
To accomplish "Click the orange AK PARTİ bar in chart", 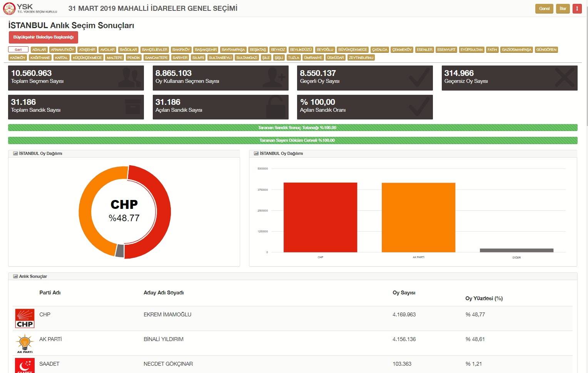I will click(418, 217).
